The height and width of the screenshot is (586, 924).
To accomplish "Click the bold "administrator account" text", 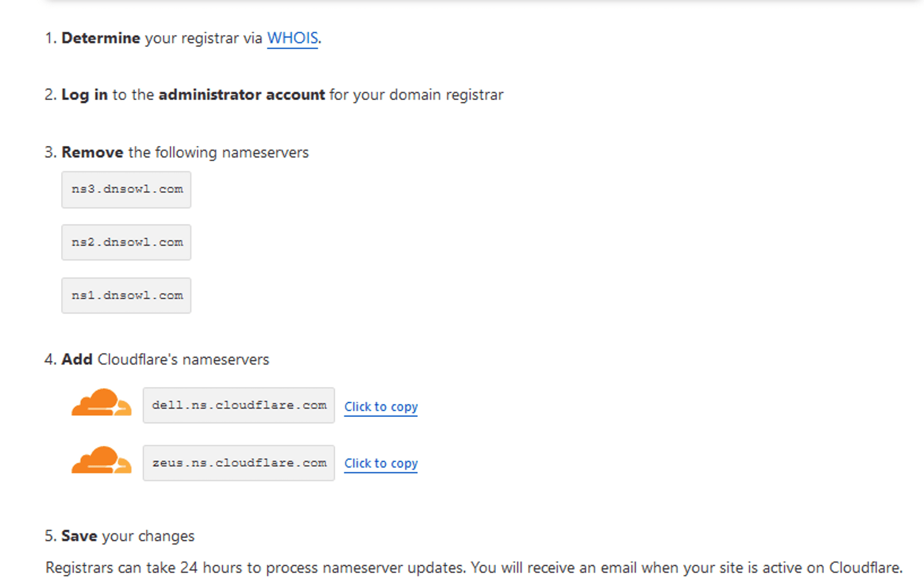I will (242, 95).
